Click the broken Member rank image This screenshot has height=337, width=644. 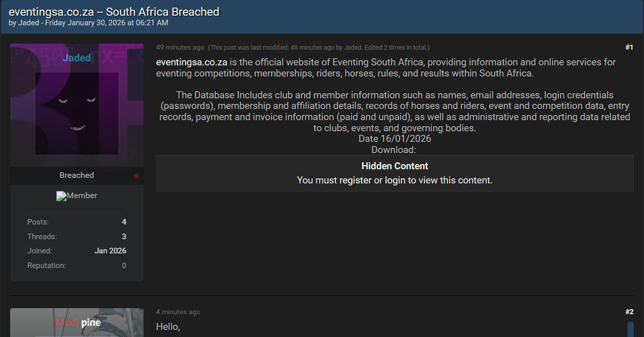pos(61,196)
